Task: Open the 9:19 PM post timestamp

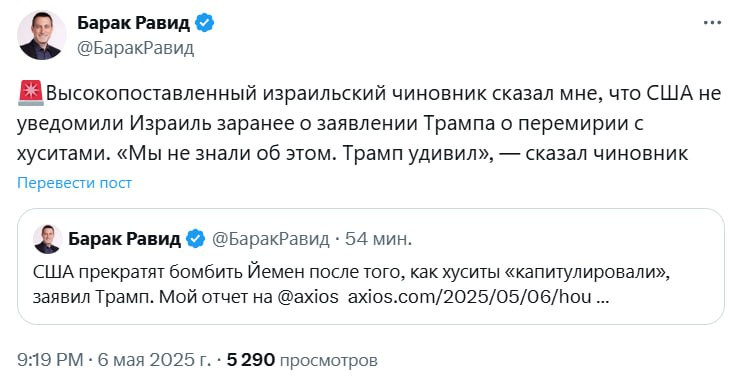Action: pyautogui.click(x=50, y=360)
